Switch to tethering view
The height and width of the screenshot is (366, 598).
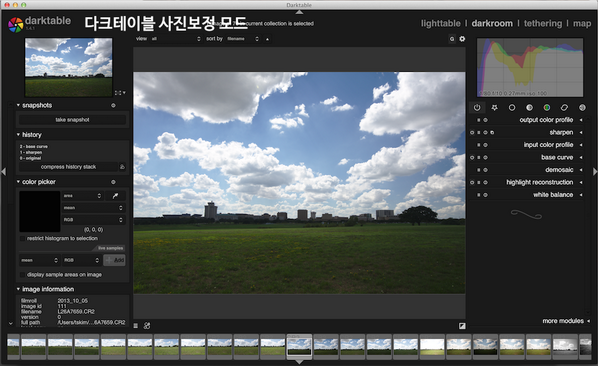point(543,24)
